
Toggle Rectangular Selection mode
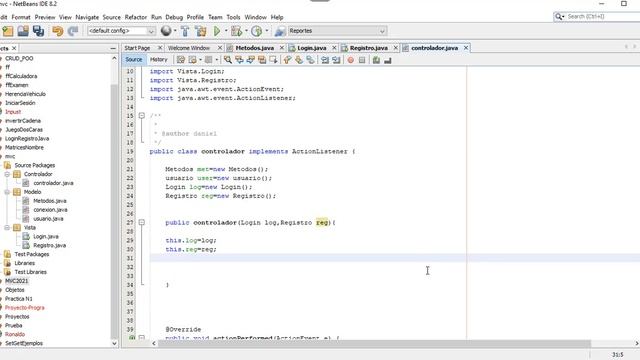pyautogui.click(x=273, y=60)
